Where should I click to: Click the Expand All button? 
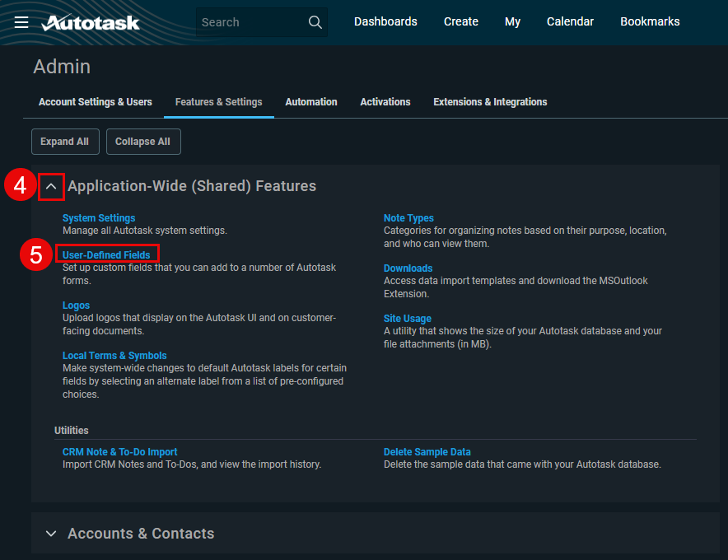tap(65, 142)
